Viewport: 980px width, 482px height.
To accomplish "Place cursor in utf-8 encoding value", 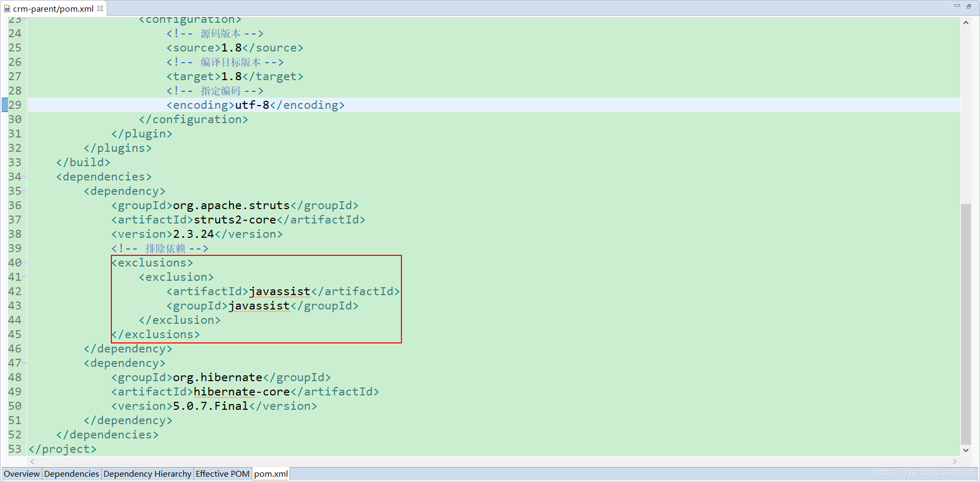I will click(252, 105).
